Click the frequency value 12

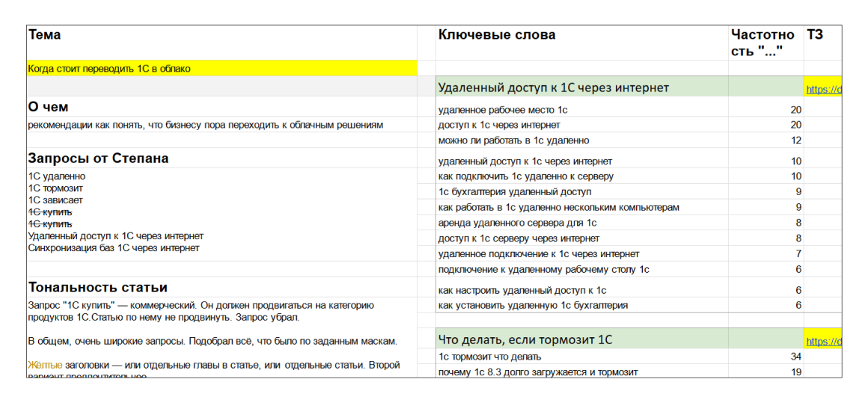pyautogui.click(x=795, y=141)
